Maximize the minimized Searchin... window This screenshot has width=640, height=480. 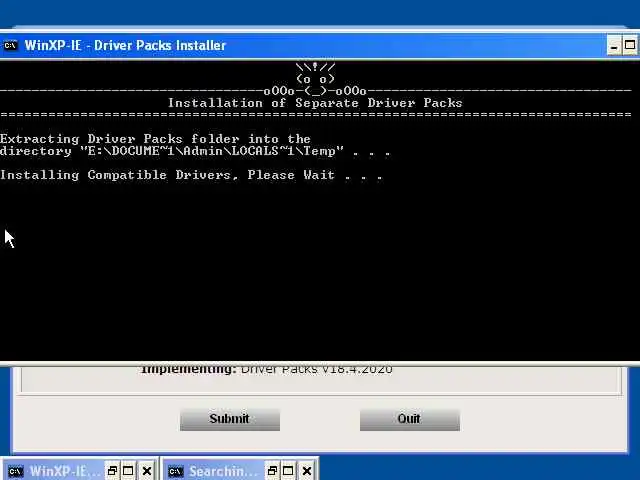pyautogui.click(x=288, y=471)
